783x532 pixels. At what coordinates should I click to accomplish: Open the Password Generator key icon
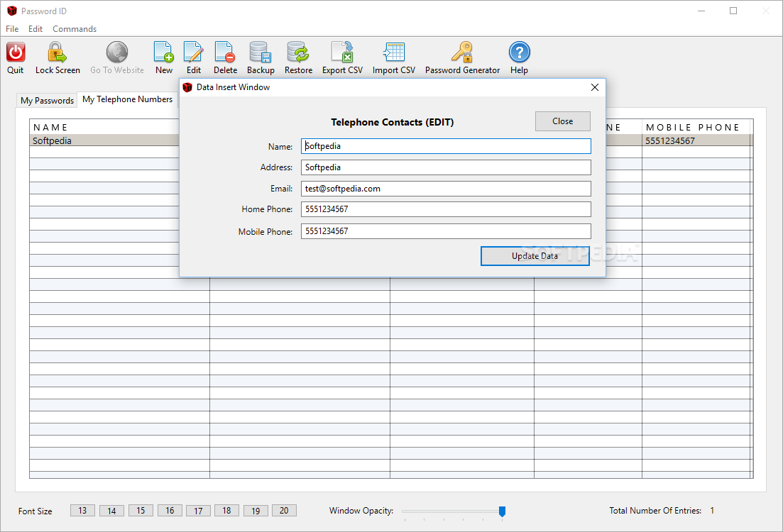click(462, 52)
